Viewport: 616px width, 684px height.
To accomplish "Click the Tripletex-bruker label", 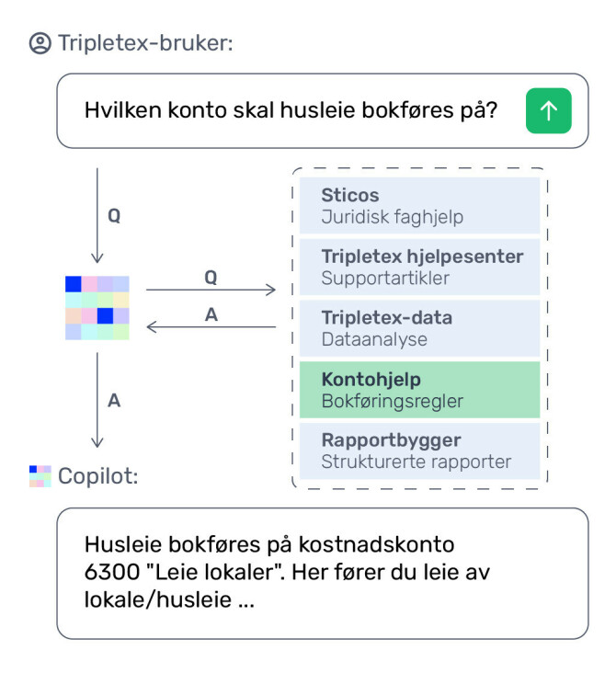I will tap(144, 43).
